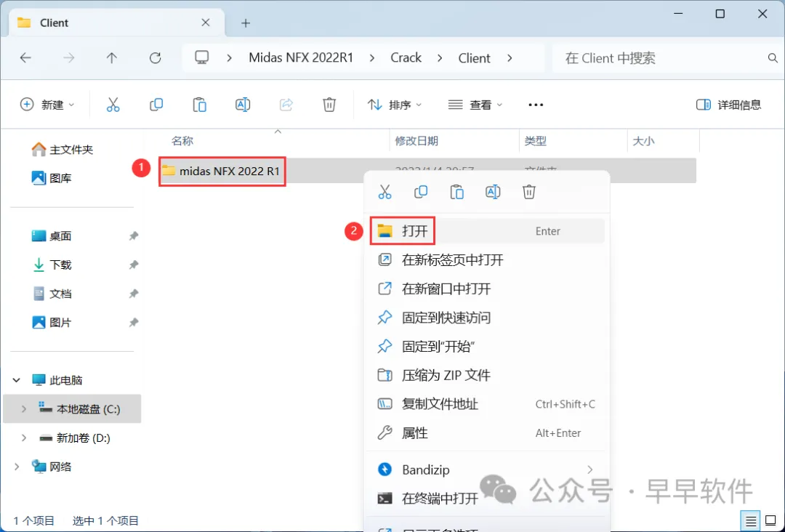
Task: Click the toolbar Share icon
Action: pos(286,105)
